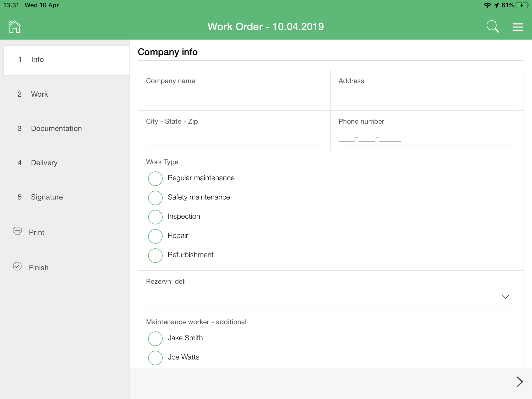
Task: Click the Maintenance worker - additional label
Action: click(x=196, y=322)
